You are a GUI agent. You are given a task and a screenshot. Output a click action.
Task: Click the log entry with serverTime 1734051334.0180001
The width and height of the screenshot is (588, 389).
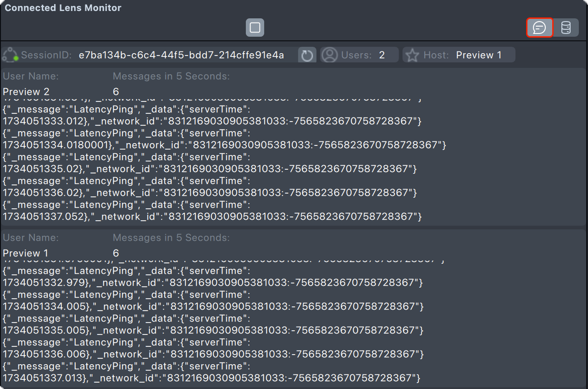(x=224, y=145)
